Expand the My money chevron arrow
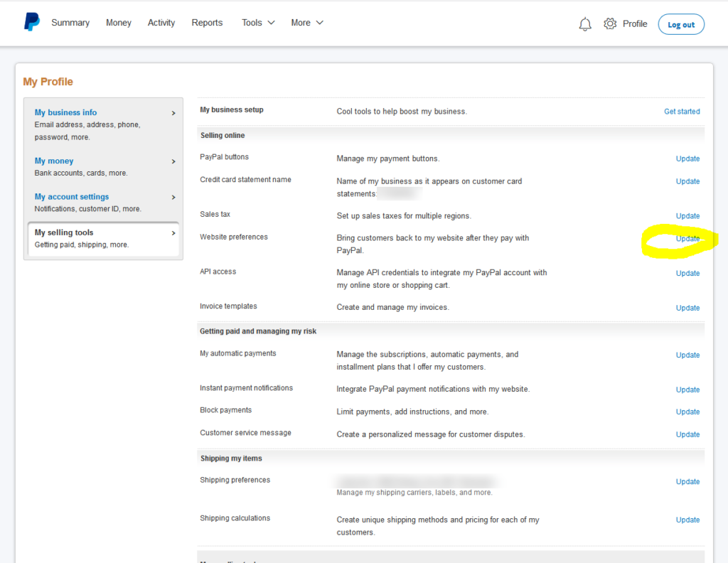This screenshot has width=728, height=563. 173,161
